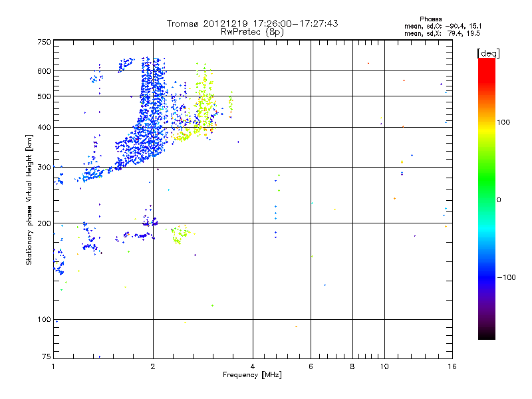Click the y-axis tick label "300"
Viewport: 532px width, 399px height.
44,167
